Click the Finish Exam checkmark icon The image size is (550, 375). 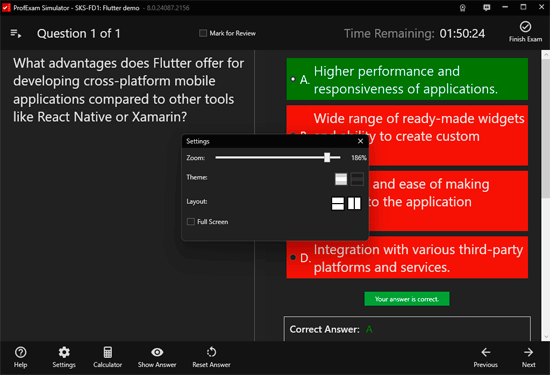click(x=525, y=27)
